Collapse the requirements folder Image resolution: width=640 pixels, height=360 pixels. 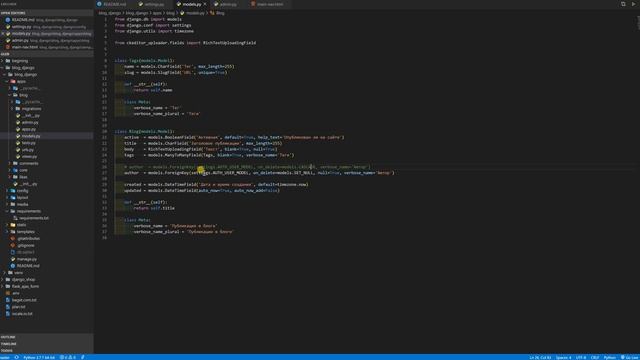pyautogui.click(x=47, y=211)
